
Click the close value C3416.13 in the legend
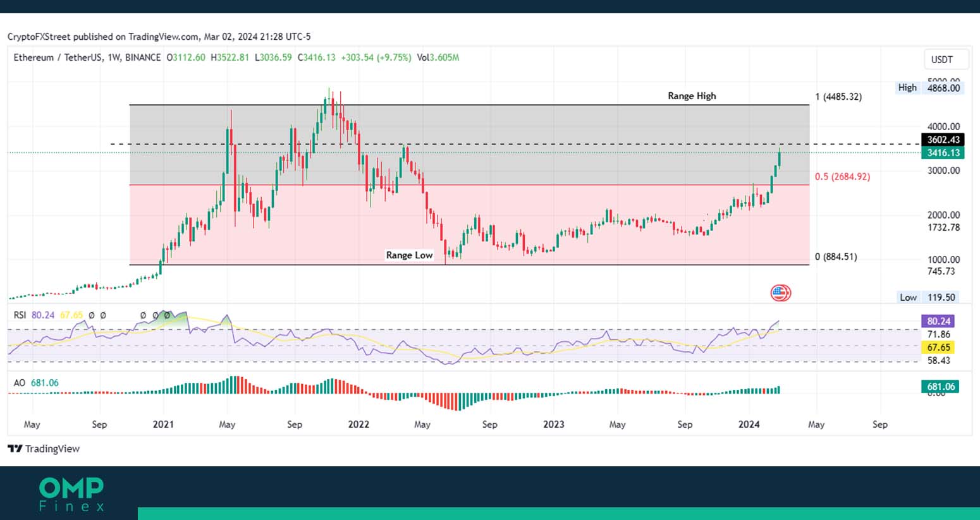coord(316,57)
